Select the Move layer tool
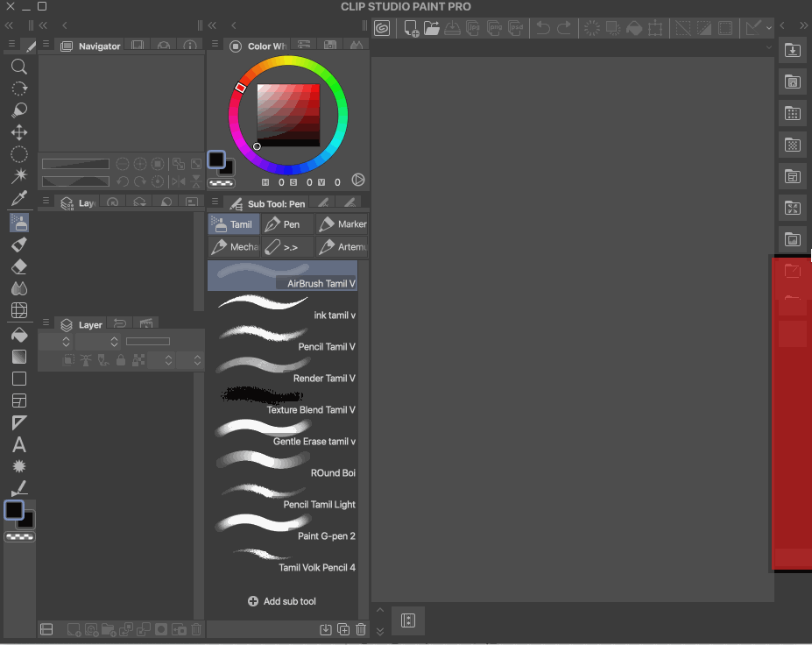This screenshot has height=645, width=812. pyautogui.click(x=18, y=132)
